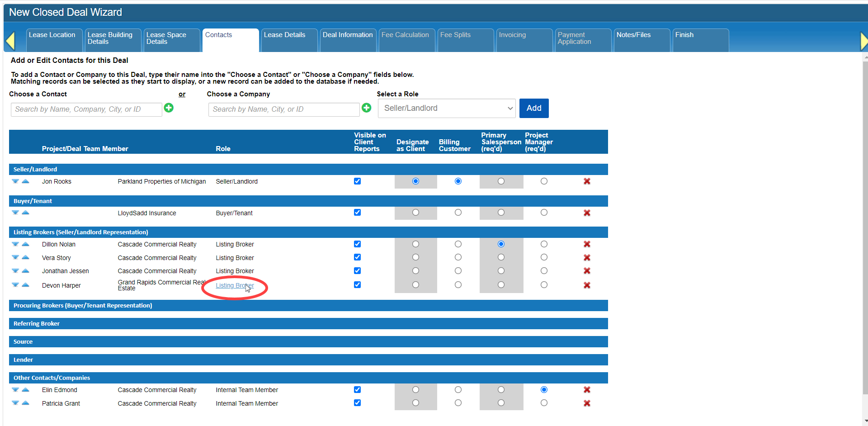Screen dimensions: 868x426
Task: Remove Jon Rooks with red X
Action: [587, 181]
